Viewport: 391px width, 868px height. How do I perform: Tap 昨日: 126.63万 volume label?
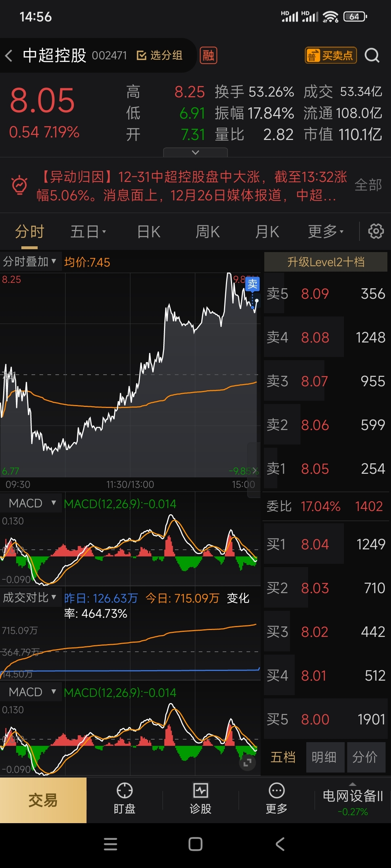[101, 598]
